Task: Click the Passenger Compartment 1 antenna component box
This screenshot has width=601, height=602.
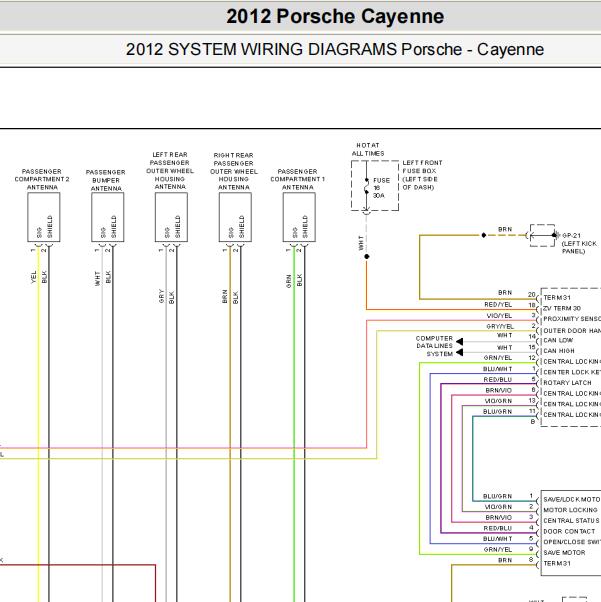Action: 299,217
